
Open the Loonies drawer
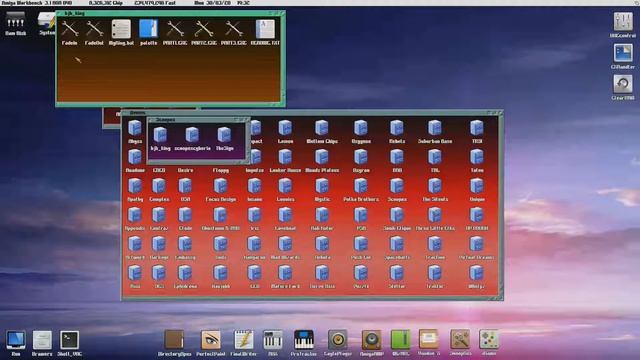tap(285, 186)
